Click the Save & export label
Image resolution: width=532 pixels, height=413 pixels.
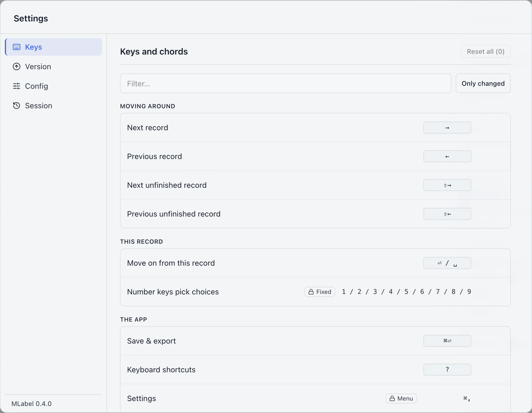pos(151,341)
